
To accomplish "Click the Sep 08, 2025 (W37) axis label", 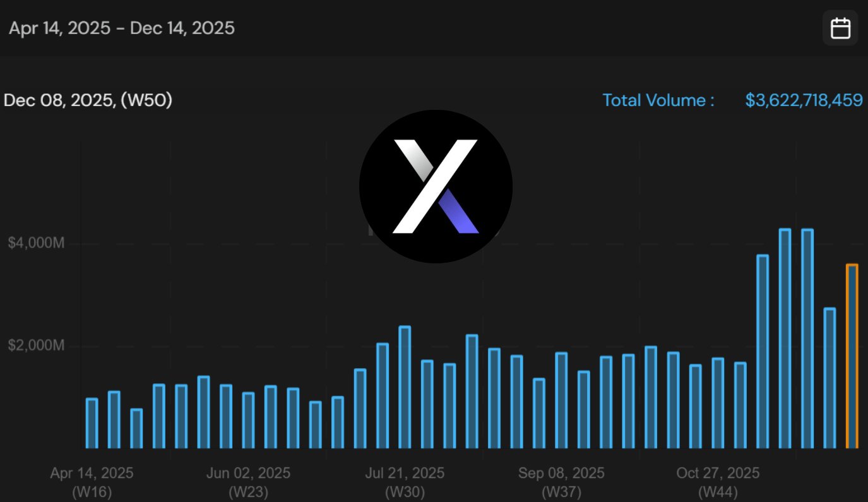I will [561, 482].
